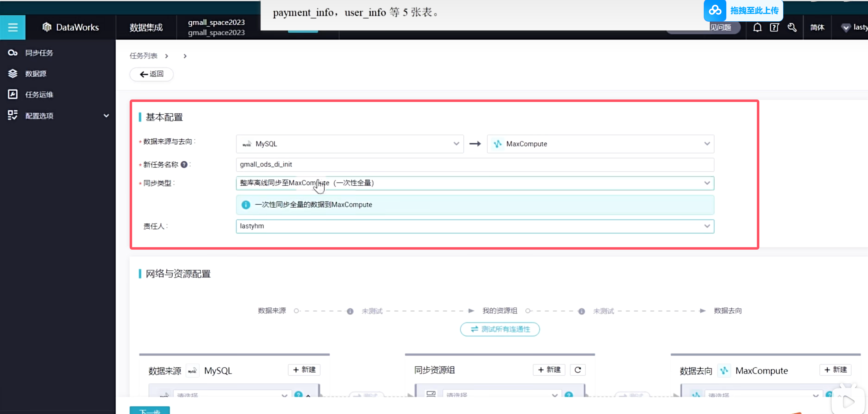Click info icon next to data source status
The image size is (868, 414).
(350, 311)
